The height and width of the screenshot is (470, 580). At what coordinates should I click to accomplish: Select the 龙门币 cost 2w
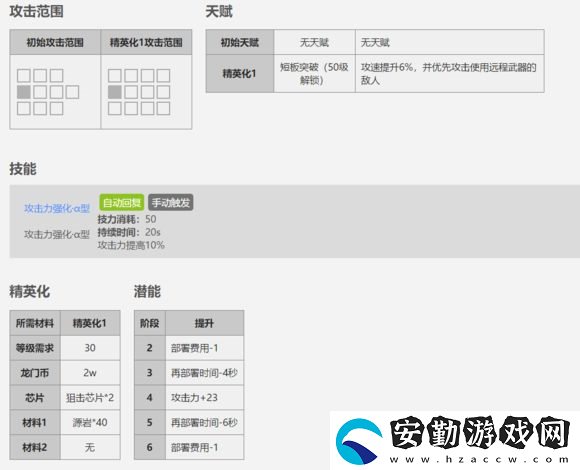(x=90, y=373)
